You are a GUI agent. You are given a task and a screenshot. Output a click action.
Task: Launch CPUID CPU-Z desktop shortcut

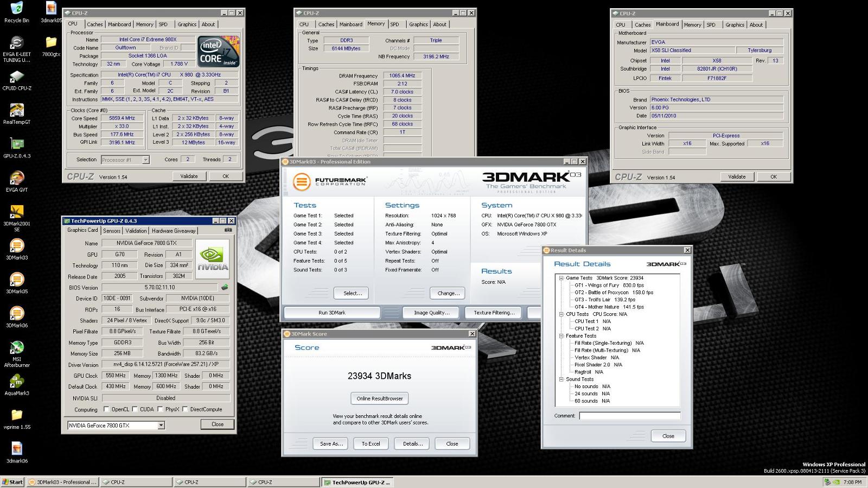coord(17,80)
